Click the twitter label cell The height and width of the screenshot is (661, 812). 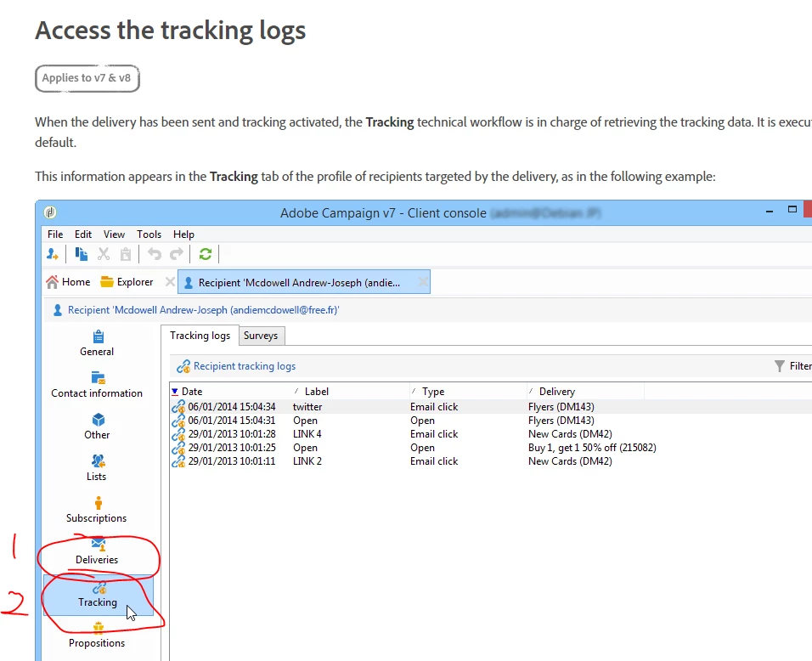(307, 407)
